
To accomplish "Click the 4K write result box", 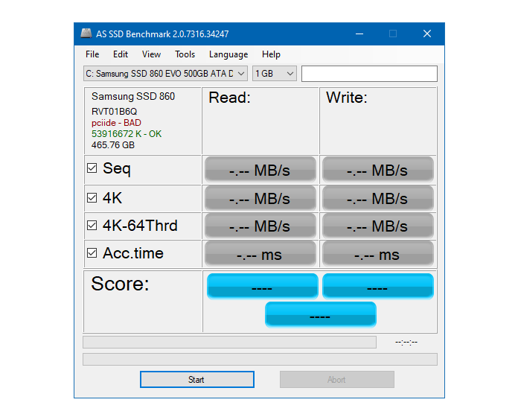I will pyautogui.click(x=377, y=198).
